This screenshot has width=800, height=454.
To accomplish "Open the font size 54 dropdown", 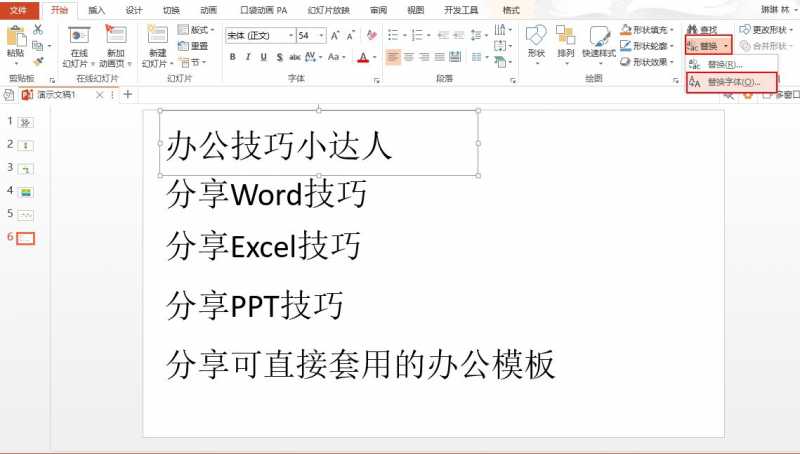I will [x=321, y=36].
